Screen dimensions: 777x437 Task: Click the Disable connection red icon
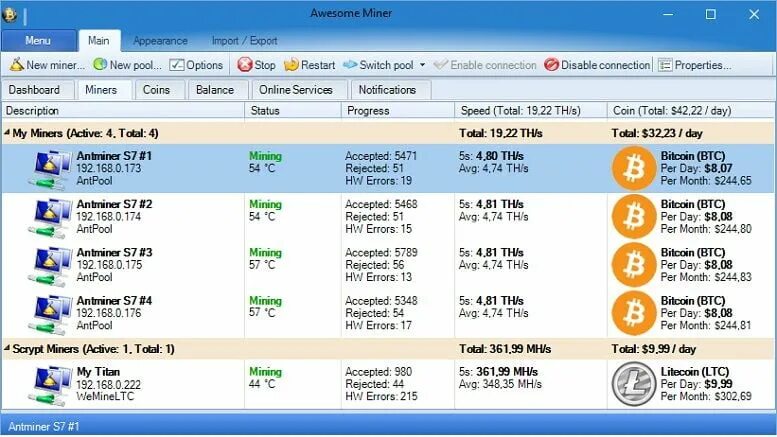pyautogui.click(x=551, y=64)
